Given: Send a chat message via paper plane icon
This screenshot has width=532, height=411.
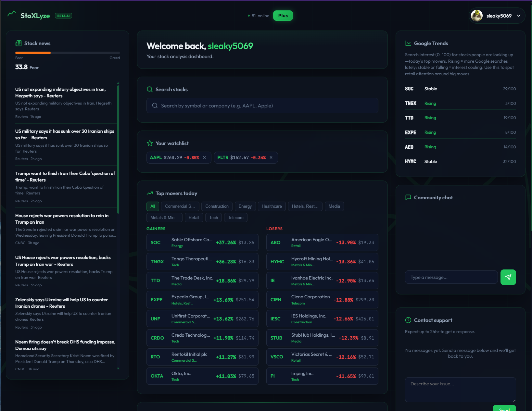Looking at the screenshot, I should pos(508,277).
